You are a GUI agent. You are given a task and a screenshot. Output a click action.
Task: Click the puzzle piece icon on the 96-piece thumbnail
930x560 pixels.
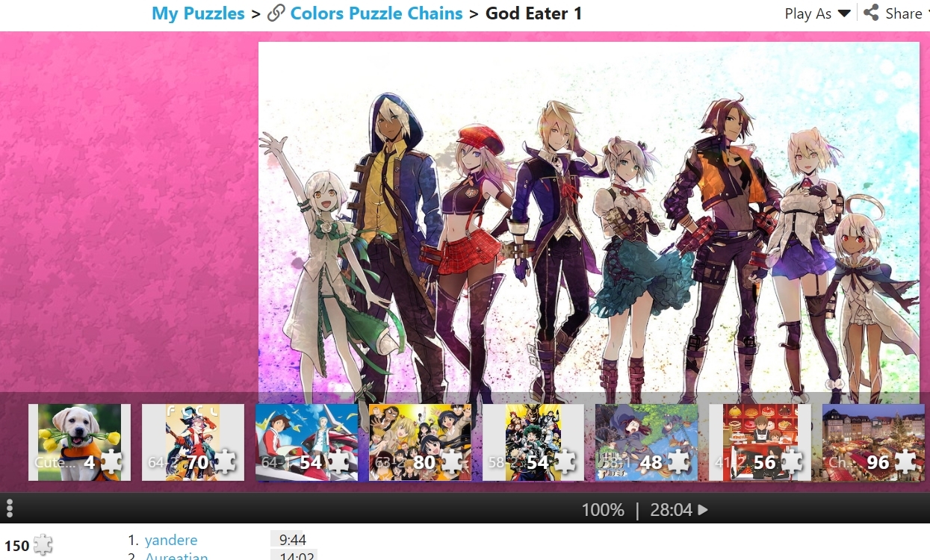click(905, 462)
